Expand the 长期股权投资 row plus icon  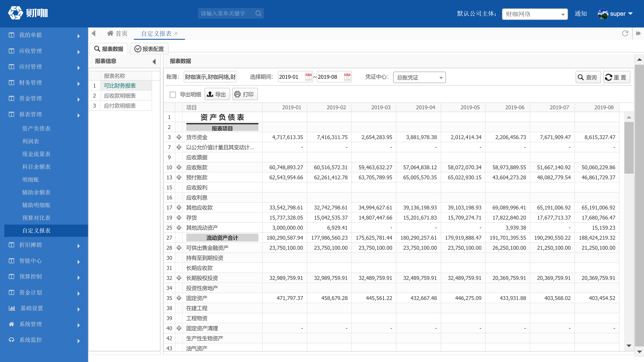coord(179,278)
